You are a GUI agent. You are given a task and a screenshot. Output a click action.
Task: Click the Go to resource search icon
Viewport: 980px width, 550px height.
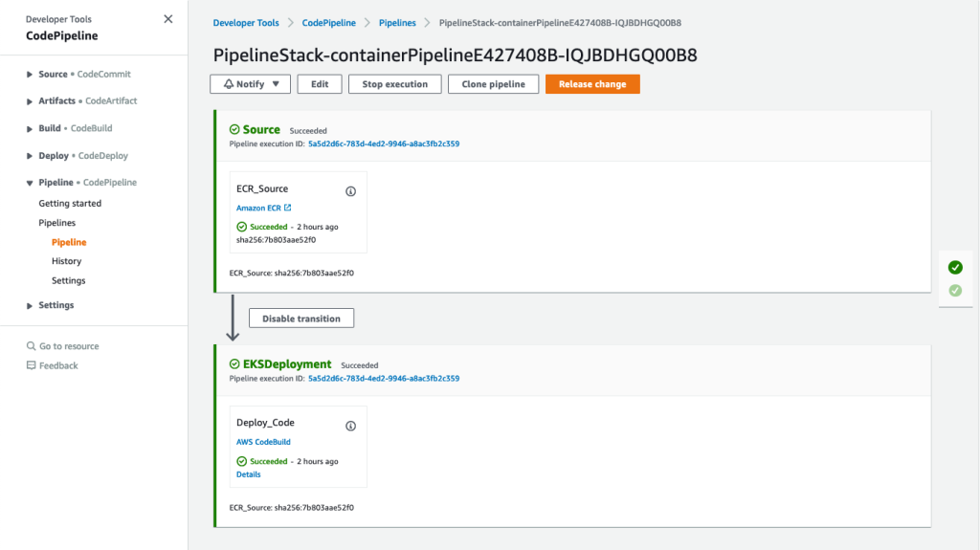(31, 345)
